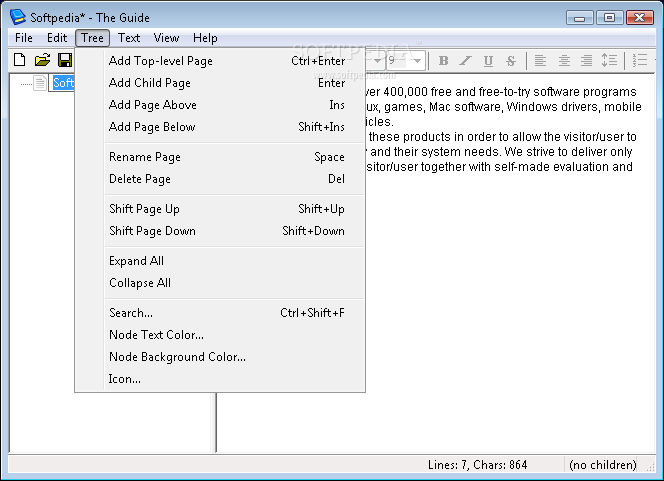Toggle Strikethrough formatting in toolbar

tap(511, 61)
